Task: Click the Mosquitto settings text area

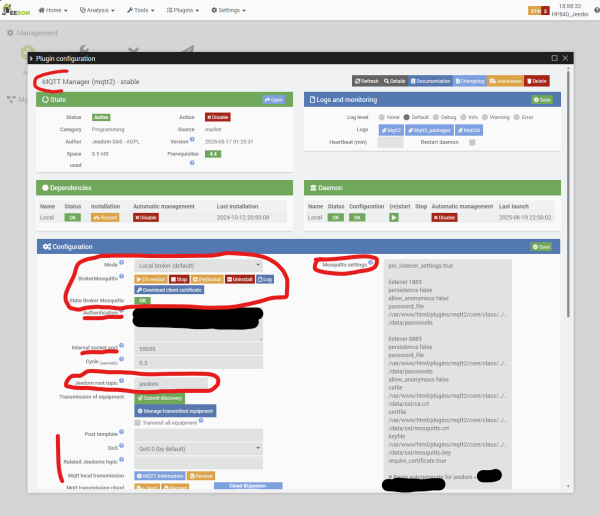Action: (x=447, y=374)
